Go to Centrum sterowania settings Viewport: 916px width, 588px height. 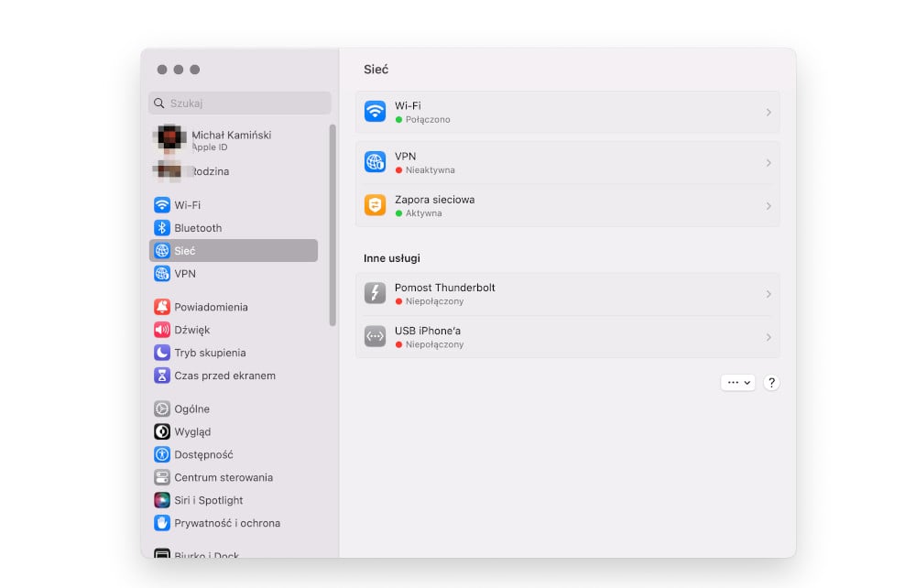pyautogui.click(x=224, y=477)
